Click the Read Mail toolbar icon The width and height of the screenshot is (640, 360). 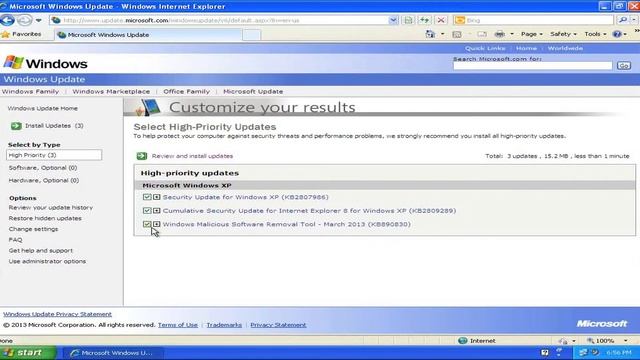click(x=482, y=34)
